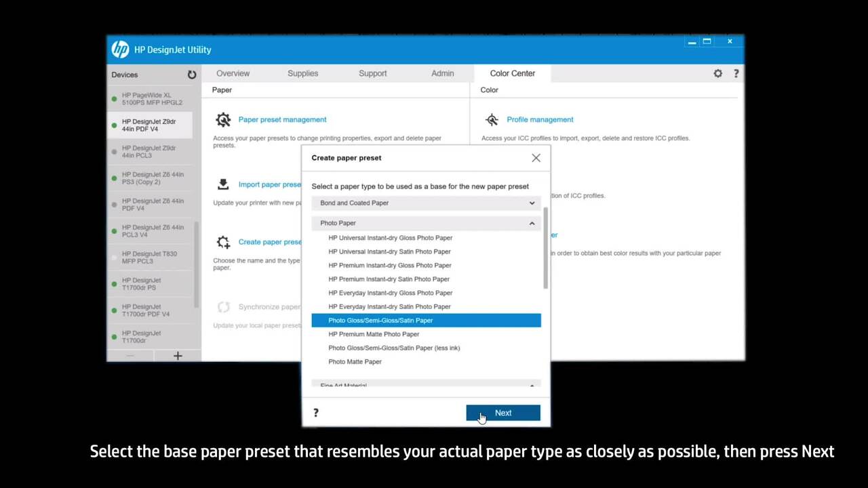Click the help icon in dialog
868x488 pixels.
pyautogui.click(x=316, y=413)
